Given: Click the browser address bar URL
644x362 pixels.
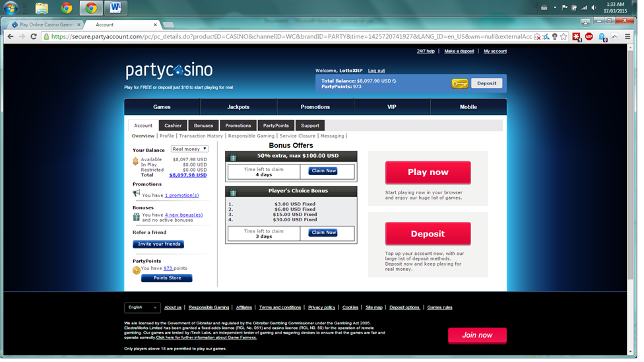Looking at the screenshot, I should (292, 36).
